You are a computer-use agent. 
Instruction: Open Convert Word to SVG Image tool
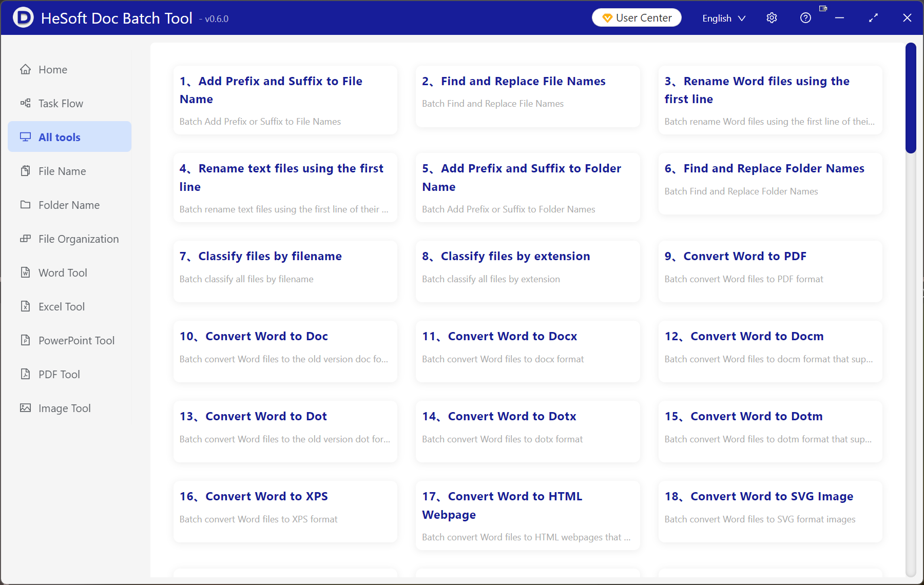point(771,512)
